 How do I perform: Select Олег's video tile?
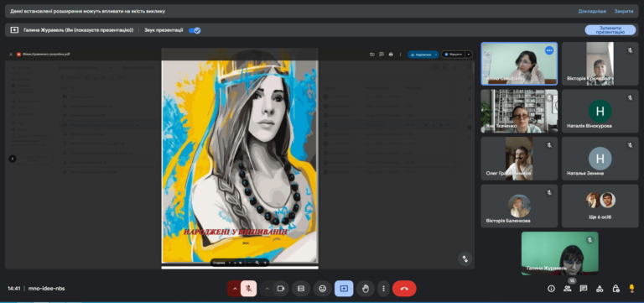[519, 159]
